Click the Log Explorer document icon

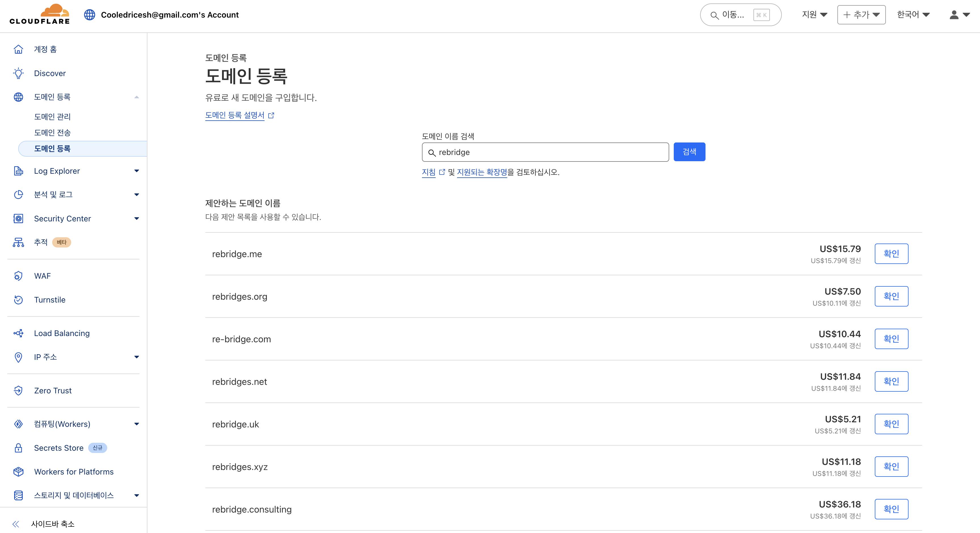(x=18, y=171)
